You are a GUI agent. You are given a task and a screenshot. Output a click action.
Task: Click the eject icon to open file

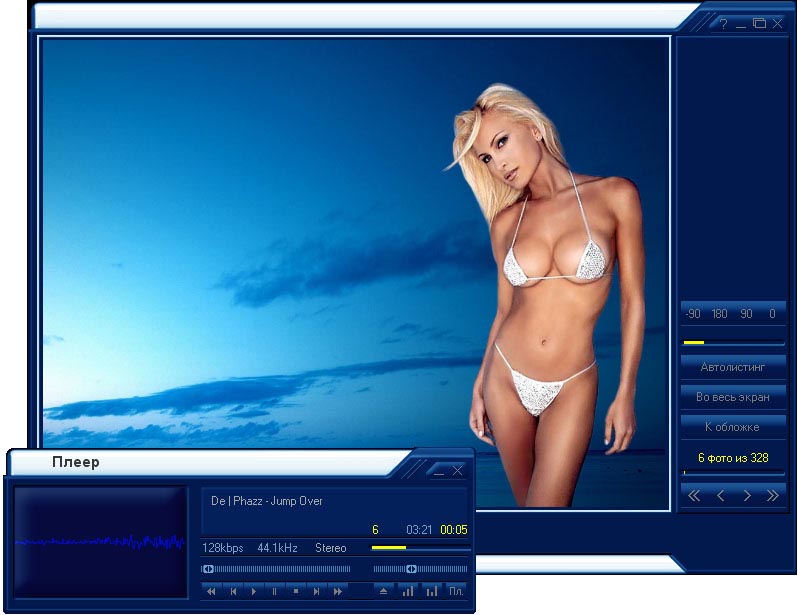(x=384, y=592)
